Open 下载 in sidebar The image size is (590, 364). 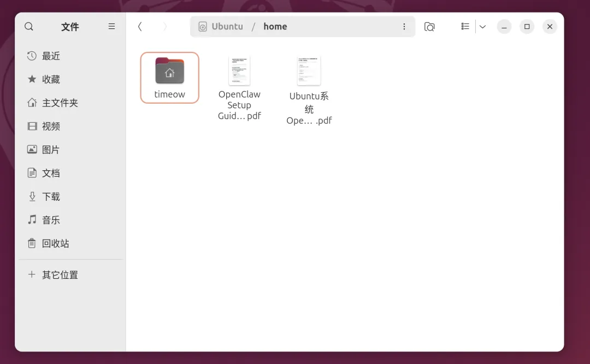click(51, 196)
